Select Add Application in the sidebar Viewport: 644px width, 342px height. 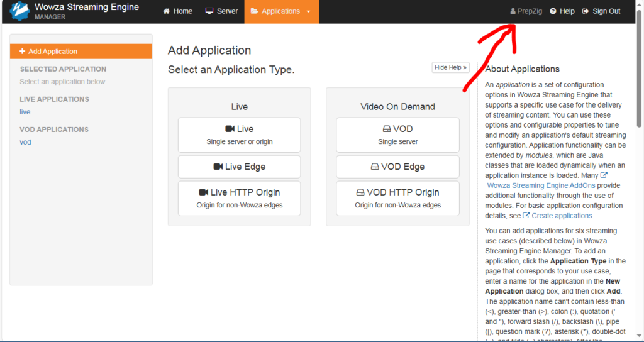pos(81,52)
